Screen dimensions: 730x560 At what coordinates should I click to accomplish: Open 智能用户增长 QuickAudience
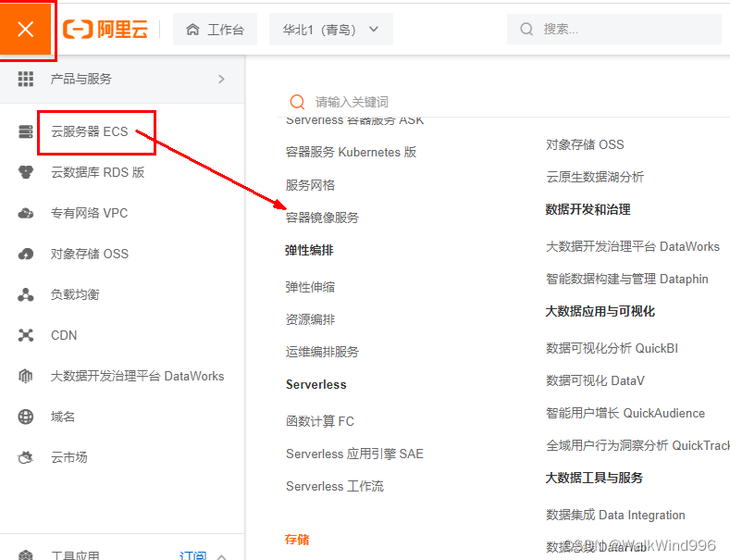point(625,413)
